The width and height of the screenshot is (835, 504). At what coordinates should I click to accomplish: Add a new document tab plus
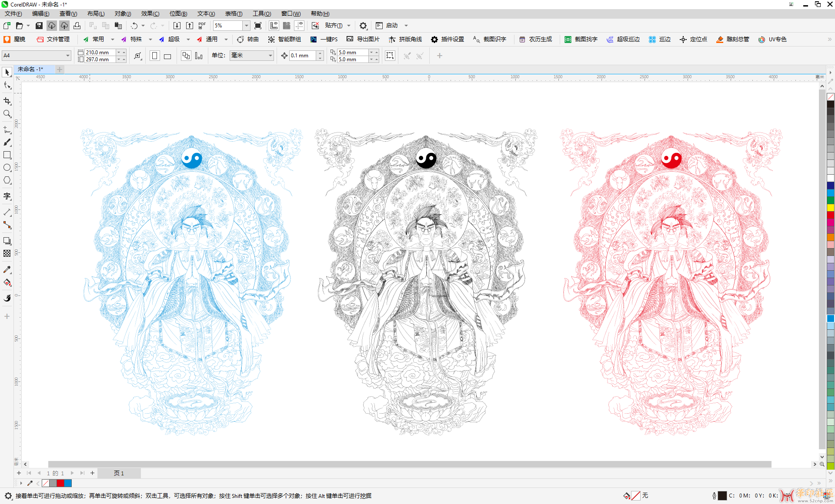60,69
